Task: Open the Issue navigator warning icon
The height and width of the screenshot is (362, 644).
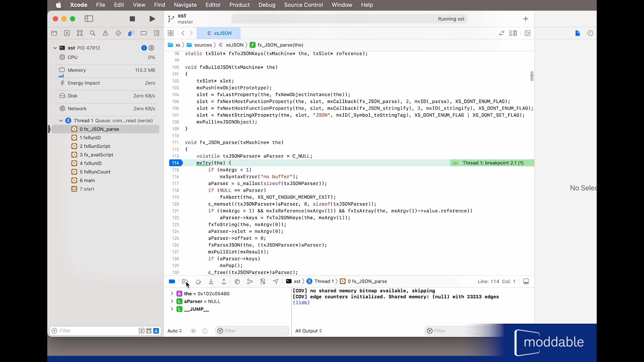Action: (105, 33)
